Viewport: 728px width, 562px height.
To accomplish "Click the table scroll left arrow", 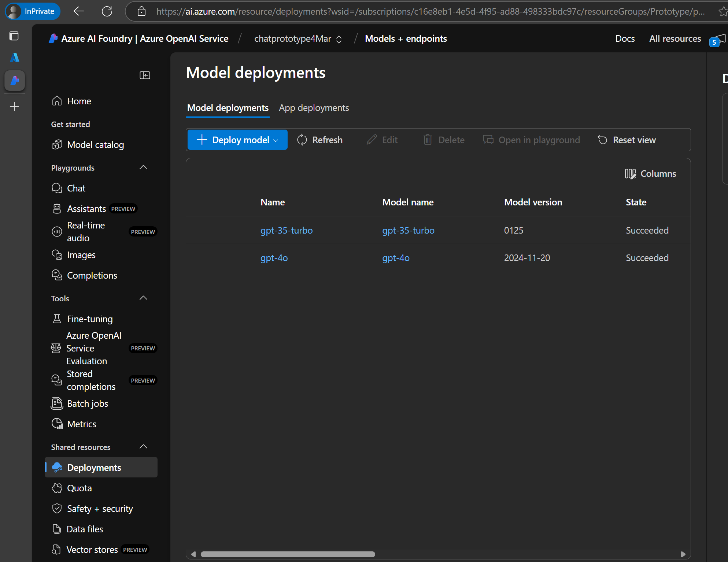I will (x=193, y=554).
